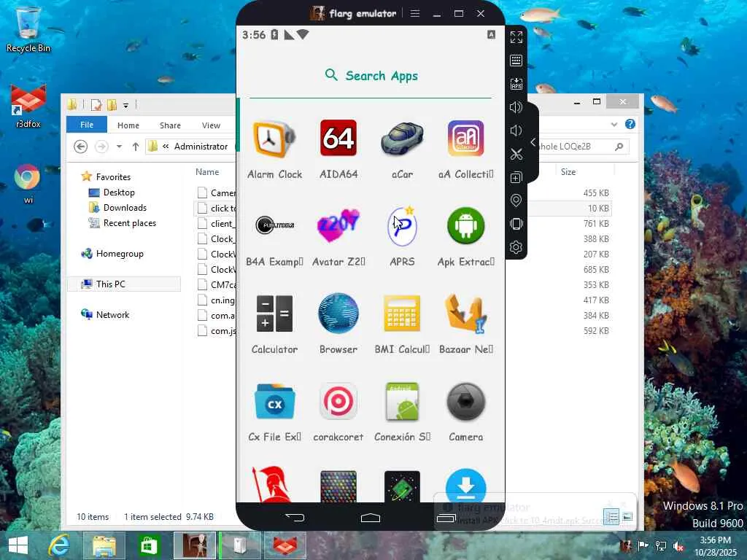Open the Avatar Z20 app

338,226
